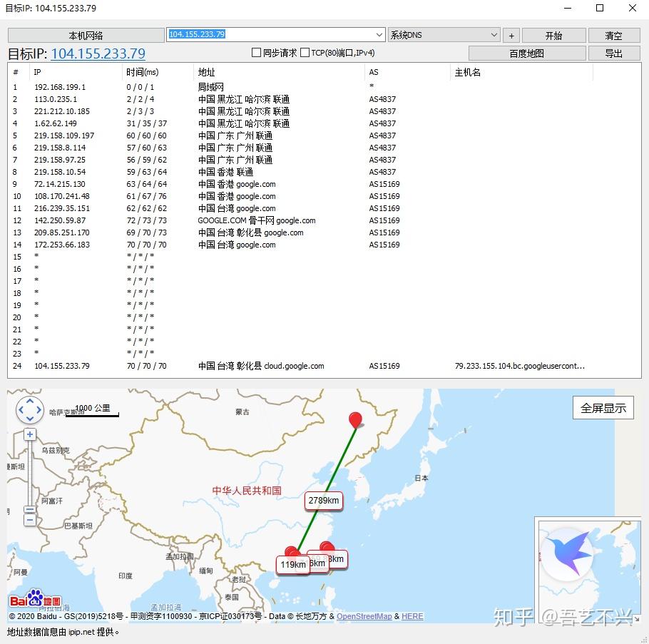The image size is (649, 644).
Task: Click the 本机网络 button
Action: coord(86,36)
